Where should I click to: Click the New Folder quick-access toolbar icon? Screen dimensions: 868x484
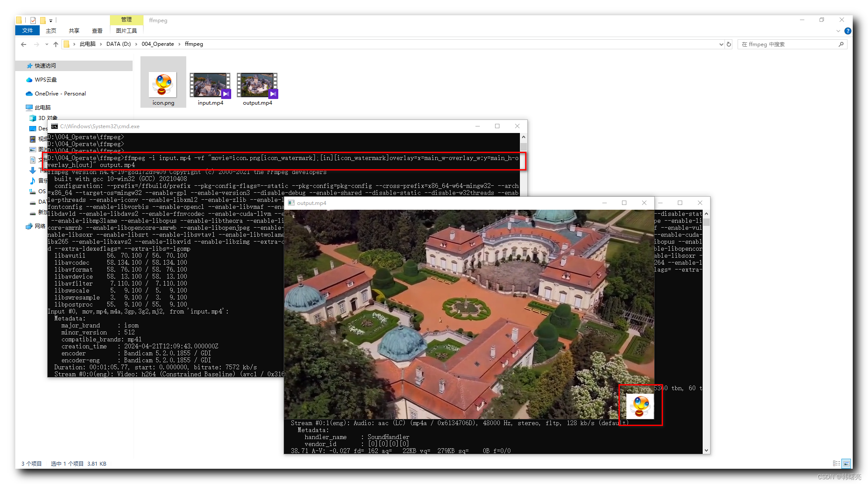point(43,20)
